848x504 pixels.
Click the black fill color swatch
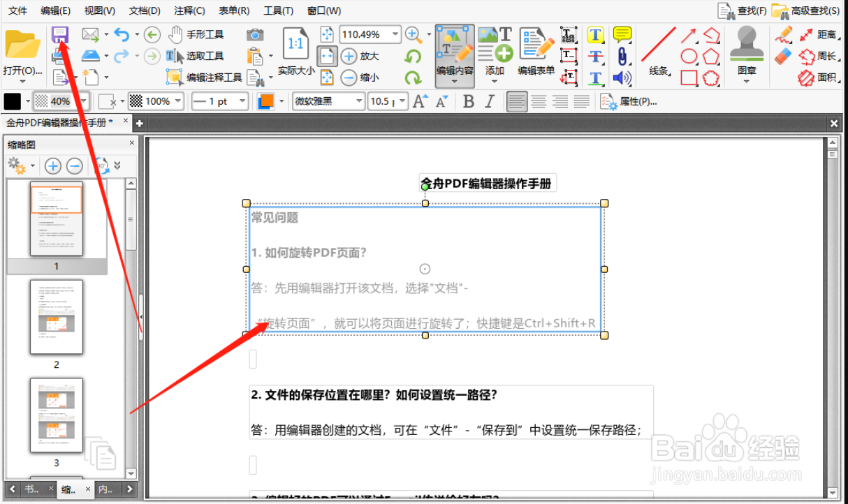(13, 101)
